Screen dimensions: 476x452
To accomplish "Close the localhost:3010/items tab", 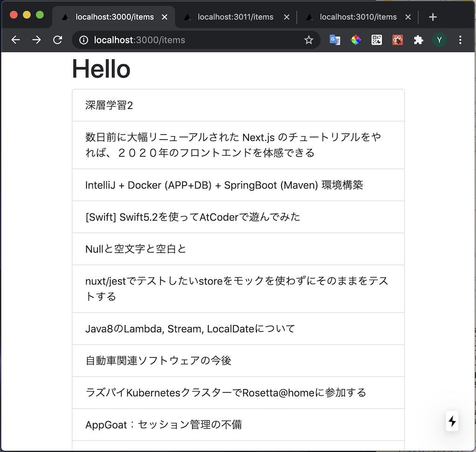I will [408, 17].
